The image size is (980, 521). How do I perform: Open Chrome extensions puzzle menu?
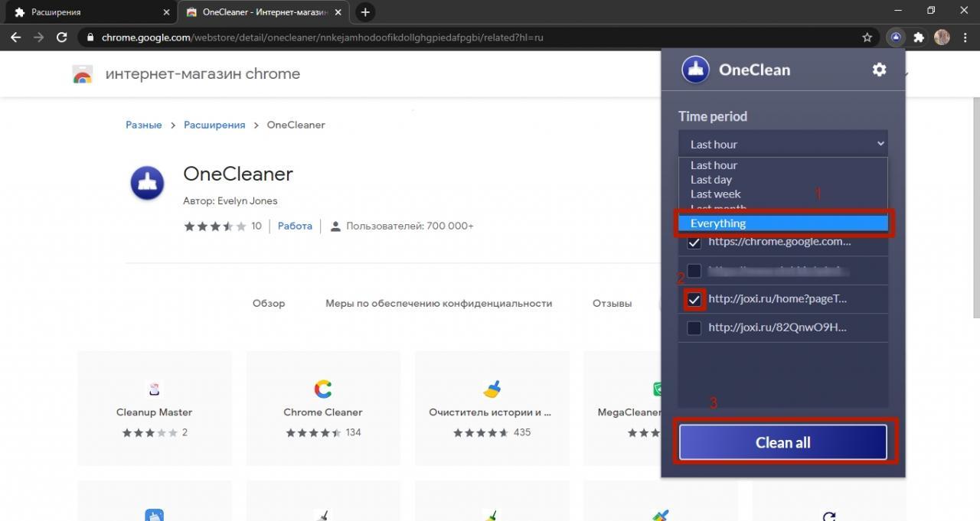(x=919, y=37)
